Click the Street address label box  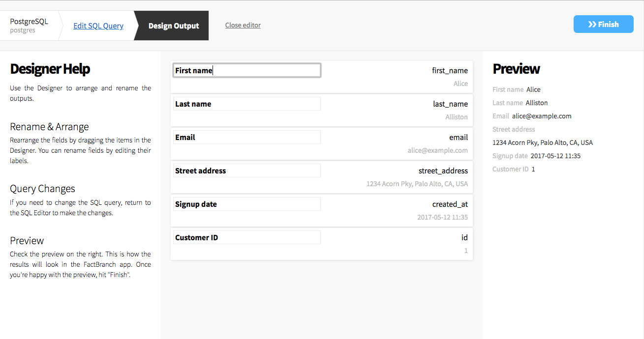pyautogui.click(x=246, y=170)
